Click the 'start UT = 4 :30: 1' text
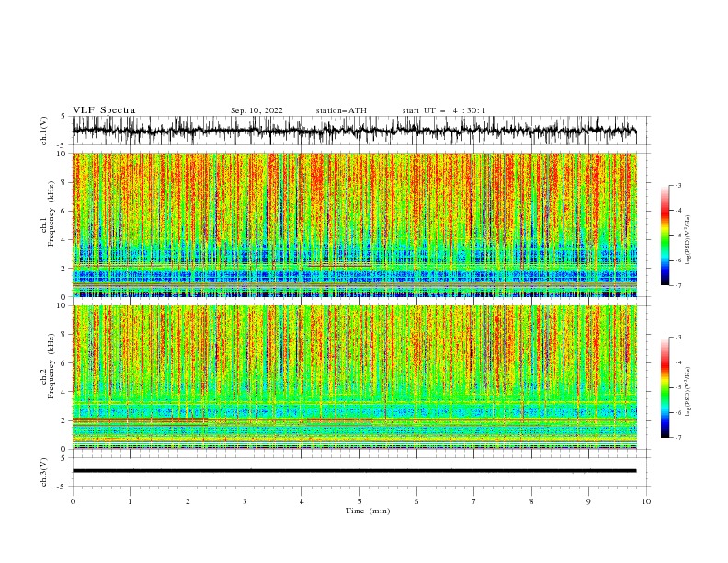The width and height of the screenshot is (728, 563). 444,110
